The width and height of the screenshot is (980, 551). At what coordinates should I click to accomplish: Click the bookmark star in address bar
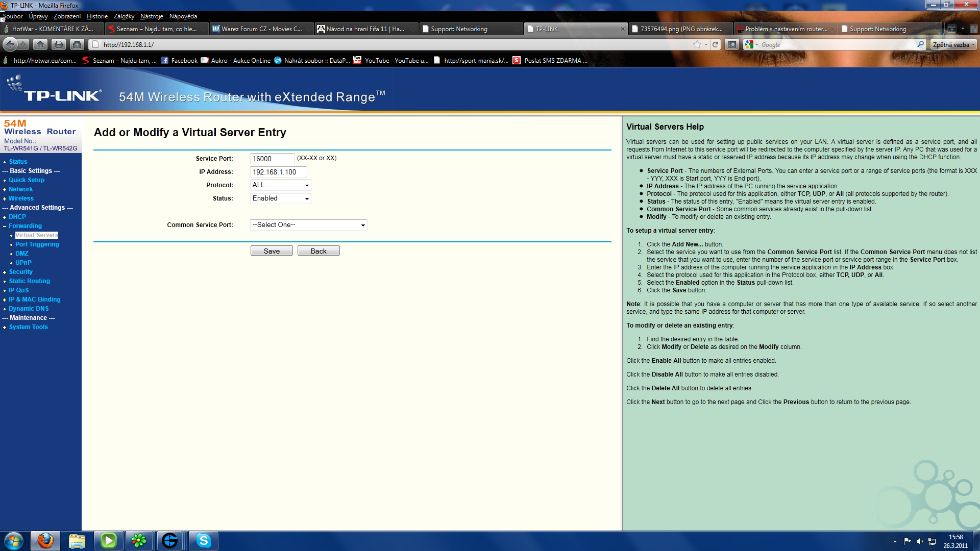coord(697,44)
